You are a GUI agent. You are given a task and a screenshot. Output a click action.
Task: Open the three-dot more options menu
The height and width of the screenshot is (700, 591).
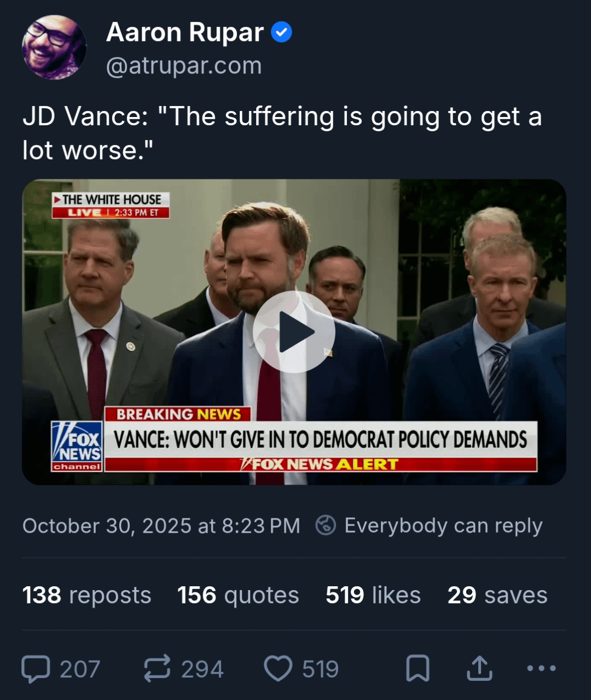(541, 668)
